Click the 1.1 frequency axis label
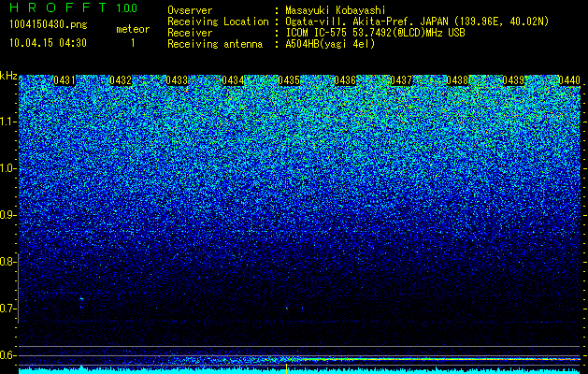588x374 pixels. pyautogui.click(x=7, y=122)
